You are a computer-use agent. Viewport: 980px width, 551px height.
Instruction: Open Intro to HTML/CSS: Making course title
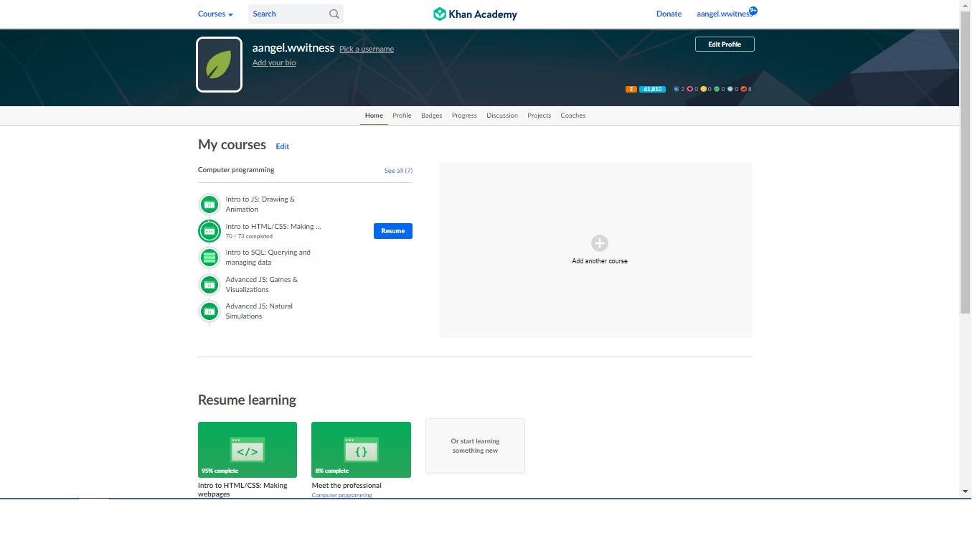(273, 226)
